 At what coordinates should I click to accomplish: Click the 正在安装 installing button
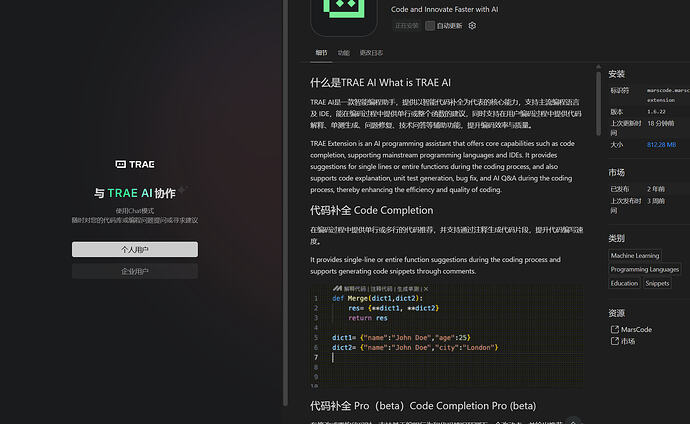[x=406, y=26]
